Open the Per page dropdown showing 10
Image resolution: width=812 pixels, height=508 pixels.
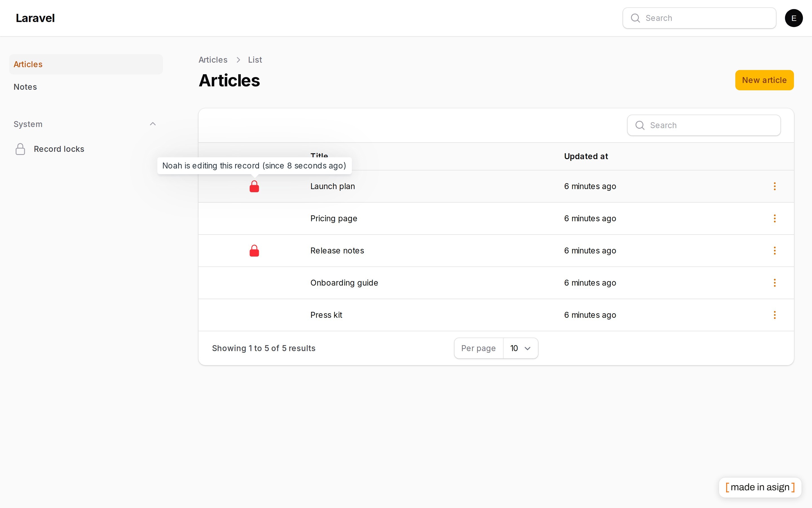520,348
